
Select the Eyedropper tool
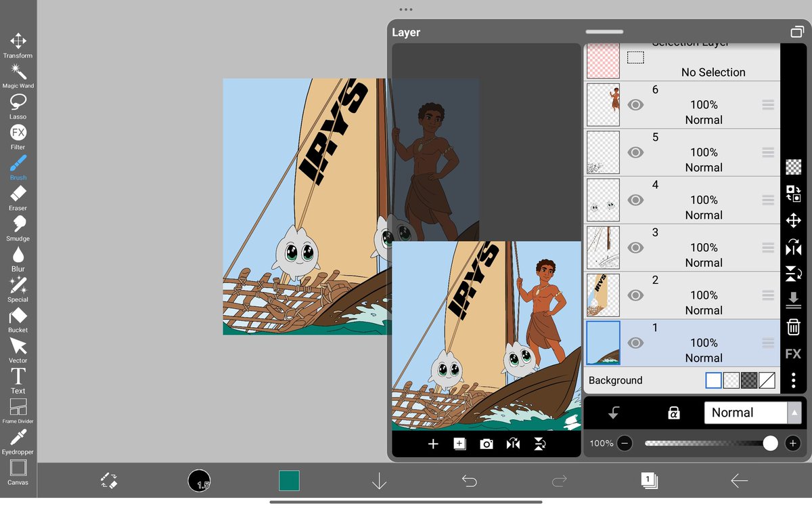[x=18, y=442]
